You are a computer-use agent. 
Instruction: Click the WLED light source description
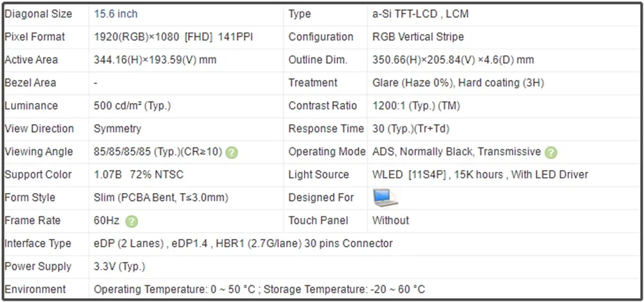(x=480, y=175)
